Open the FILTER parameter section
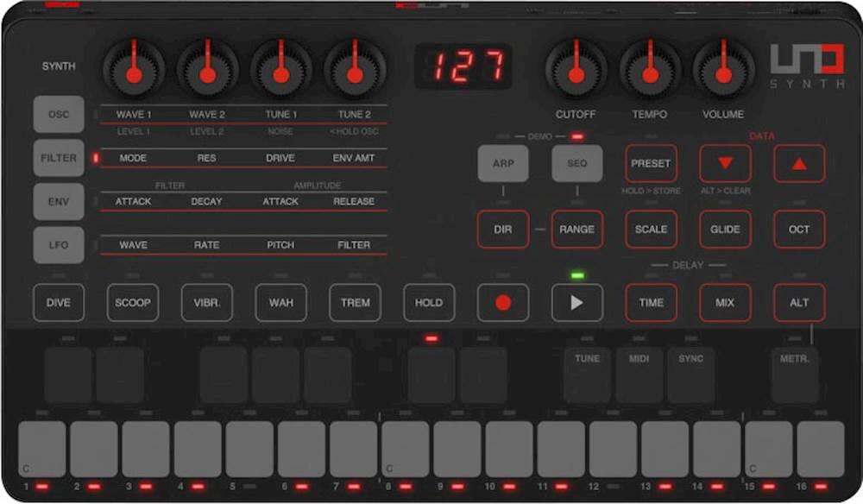 (58, 158)
